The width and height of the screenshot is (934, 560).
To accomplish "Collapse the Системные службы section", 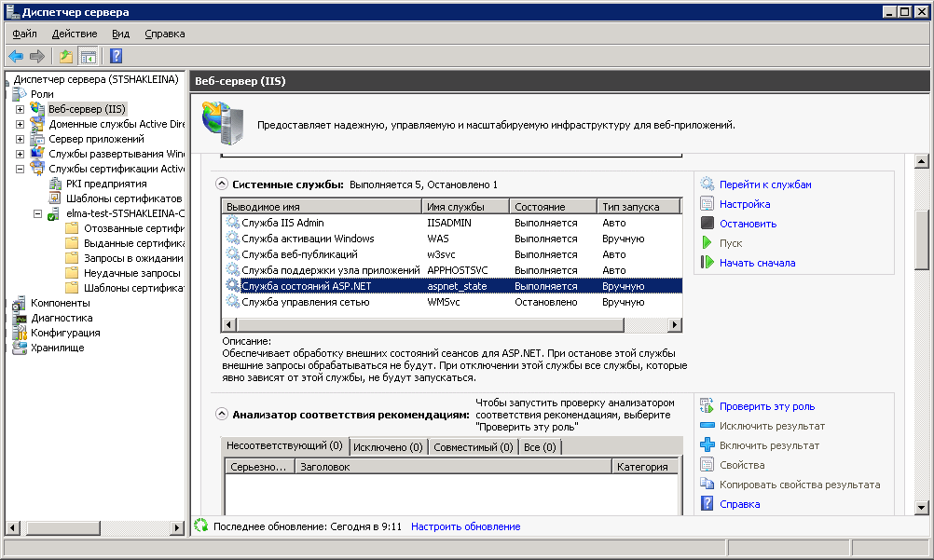I will click(222, 184).
